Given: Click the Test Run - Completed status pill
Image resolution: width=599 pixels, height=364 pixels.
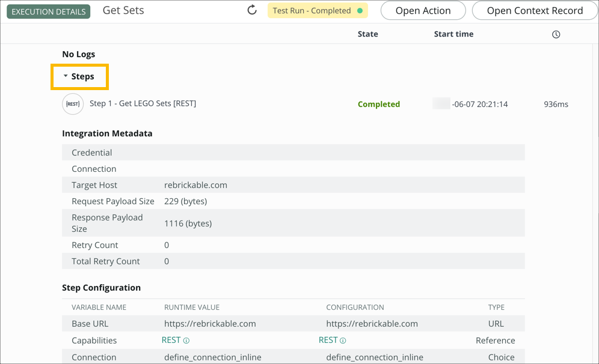Looking at the screenshot, I should 318,10.
